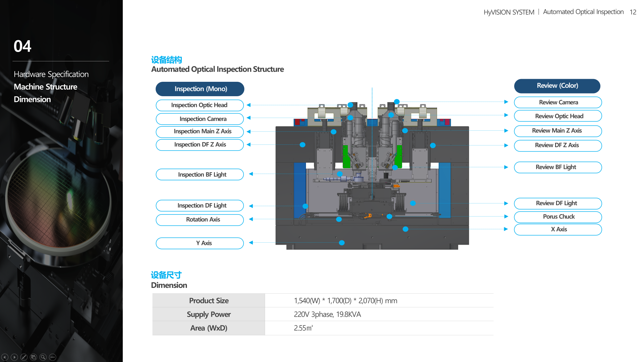Screen dimensions: 644x362
Task: Click Inspection Optic Head label
Action: (200, 105)
